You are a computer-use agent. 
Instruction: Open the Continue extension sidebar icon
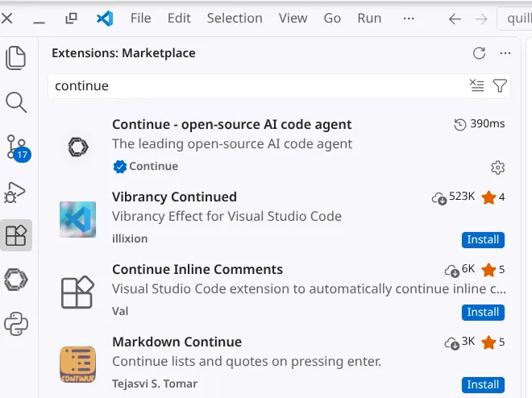(x=16, y=280)
